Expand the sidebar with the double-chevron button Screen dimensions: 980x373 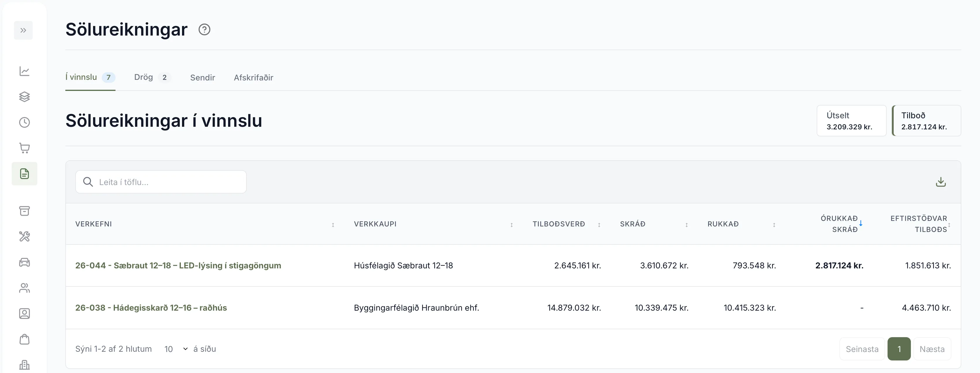23,30
